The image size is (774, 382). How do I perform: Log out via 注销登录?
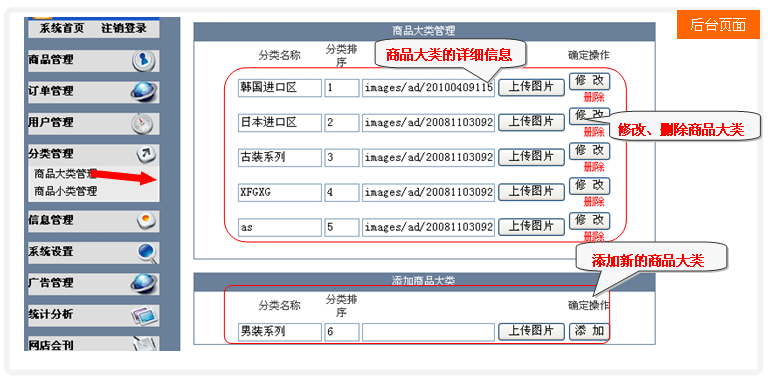coord(124,28)
